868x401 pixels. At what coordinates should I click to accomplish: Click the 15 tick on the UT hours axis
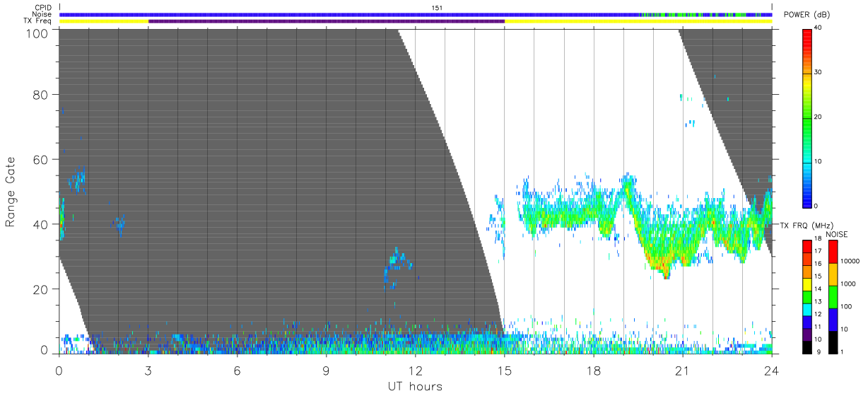(x=504, y=370)
